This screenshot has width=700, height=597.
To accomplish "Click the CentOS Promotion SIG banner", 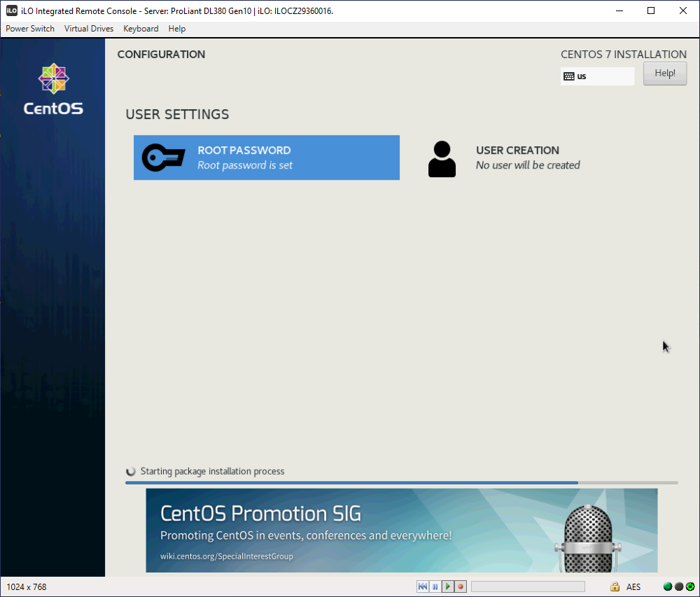I will tap(402, 531).
